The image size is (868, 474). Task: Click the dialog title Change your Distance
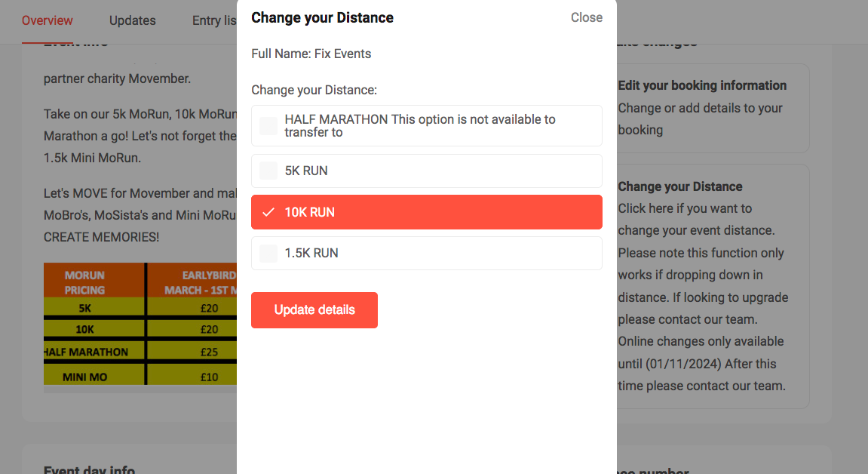[322, 17]
